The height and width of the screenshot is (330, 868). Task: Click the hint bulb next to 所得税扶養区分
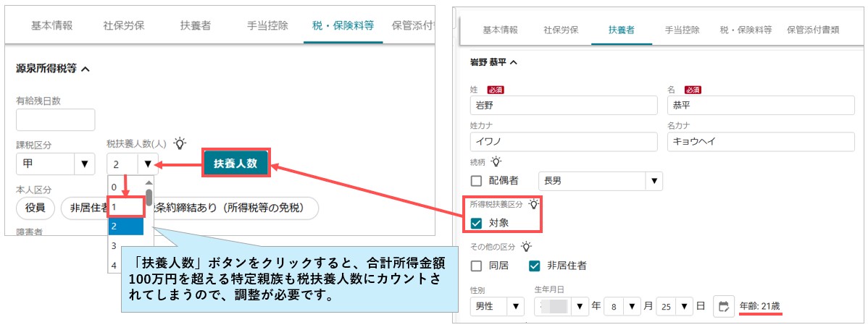pyautogui.click(x=533, y=204)
